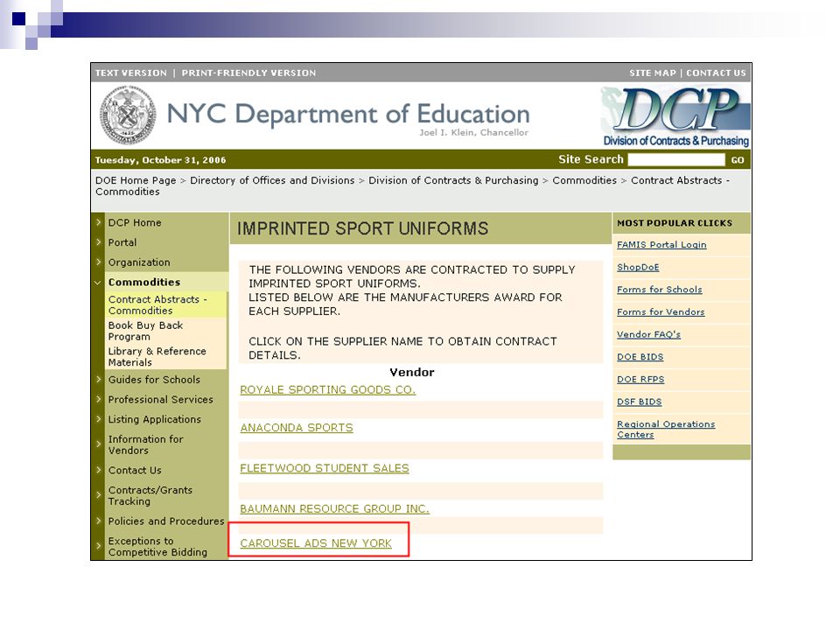Viewport: 840px width, 630px height.
Task: Open Directory of Offices and Divisions breadcrumb
Action: (272, 180)
